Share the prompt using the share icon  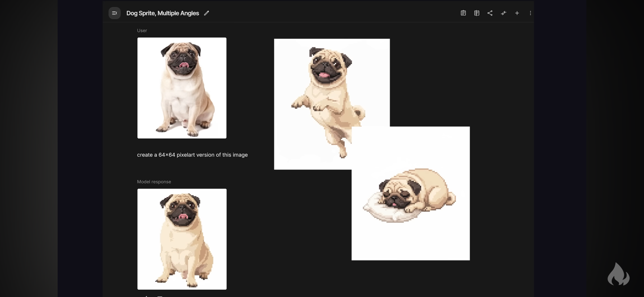(490, 13)
